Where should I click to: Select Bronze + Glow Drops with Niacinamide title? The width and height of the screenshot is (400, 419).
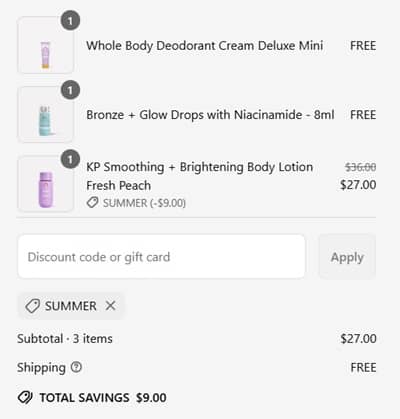(x=210, y=115)
